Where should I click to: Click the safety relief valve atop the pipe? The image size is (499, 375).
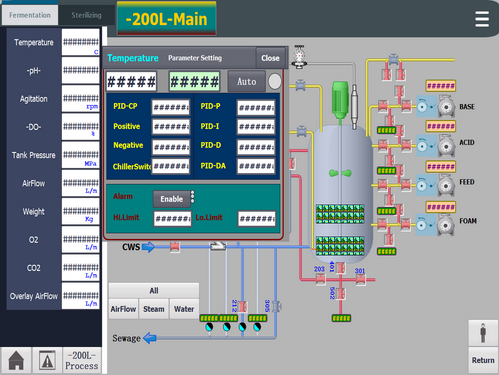pyautogui.click(x=299, y=57)
